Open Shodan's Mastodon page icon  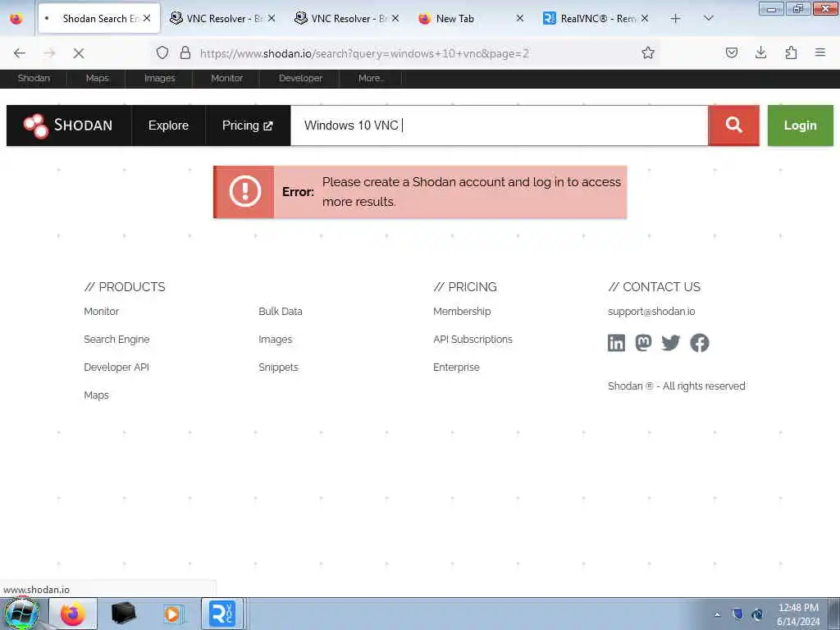point(643,342)
